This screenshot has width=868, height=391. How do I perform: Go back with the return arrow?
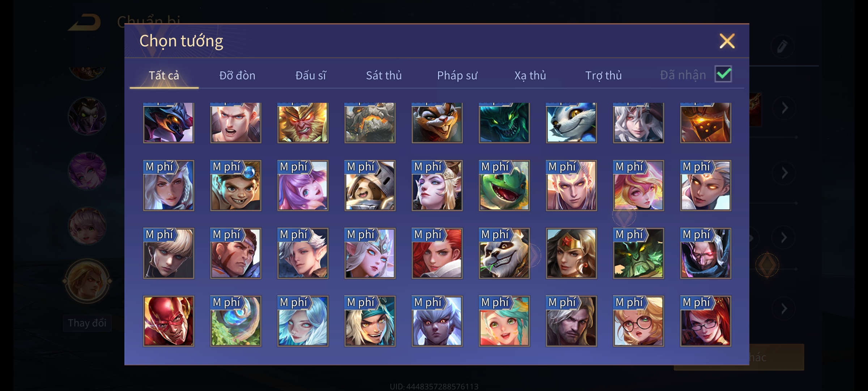(85, 22)
